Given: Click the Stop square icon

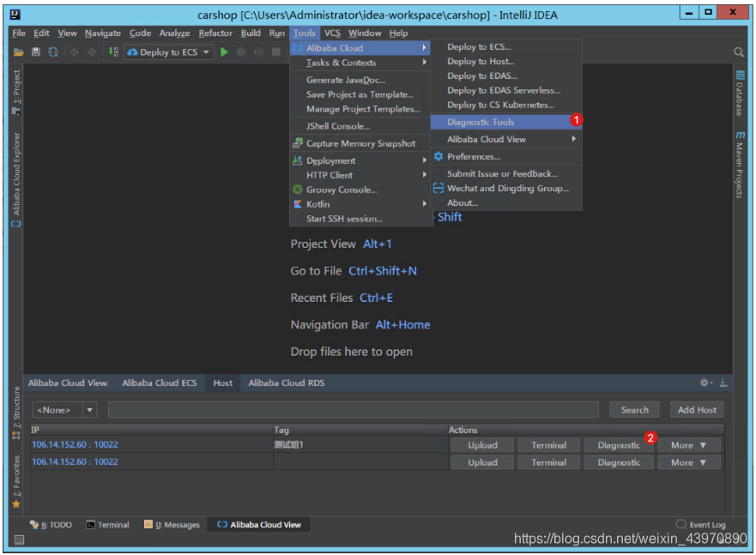Looking at the screenshot, I should 275,52.
